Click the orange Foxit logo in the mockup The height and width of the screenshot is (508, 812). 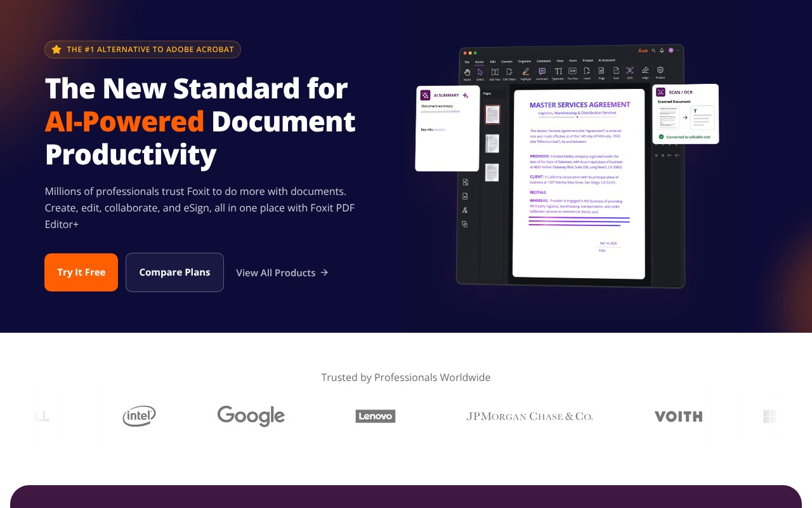click(x=643, y=51)
